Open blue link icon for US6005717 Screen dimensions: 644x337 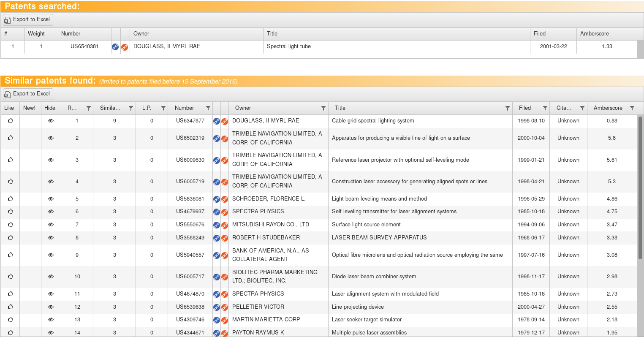(217, 277)
